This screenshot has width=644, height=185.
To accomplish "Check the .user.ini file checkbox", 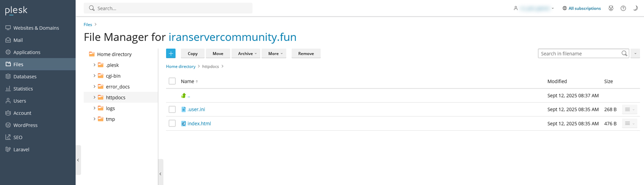I will pyautogui.click(x=172, y=110).
